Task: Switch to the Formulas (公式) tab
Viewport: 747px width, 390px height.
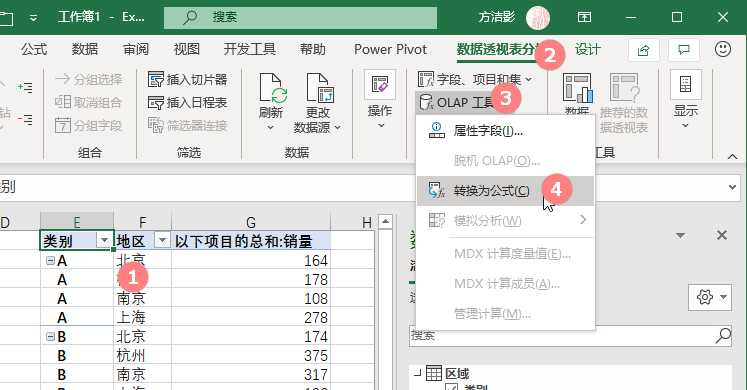Action: pos(34,49)
